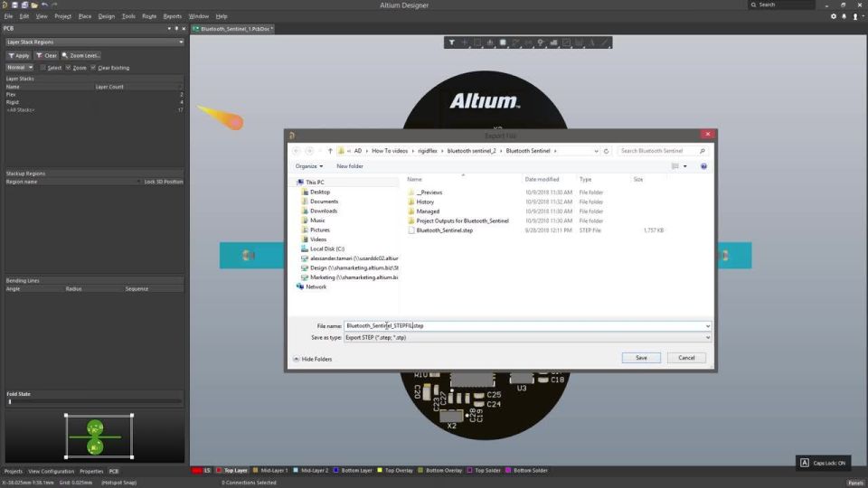Select the Top Overlay yellow swatch
The width and height of the screenshot is (868, 488).
380,470
